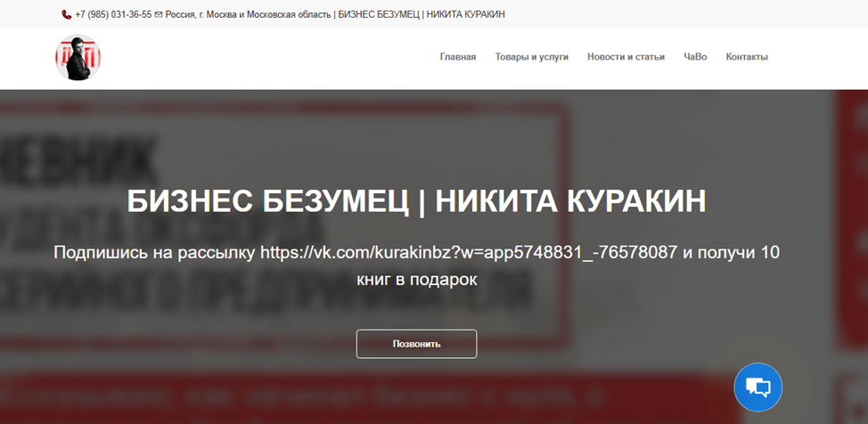Click heading БИЗНЕС БЕЗУМЕЦ | НИКИТА КУРАКИН
The image size is (868, 424).
tap(416, 201)
